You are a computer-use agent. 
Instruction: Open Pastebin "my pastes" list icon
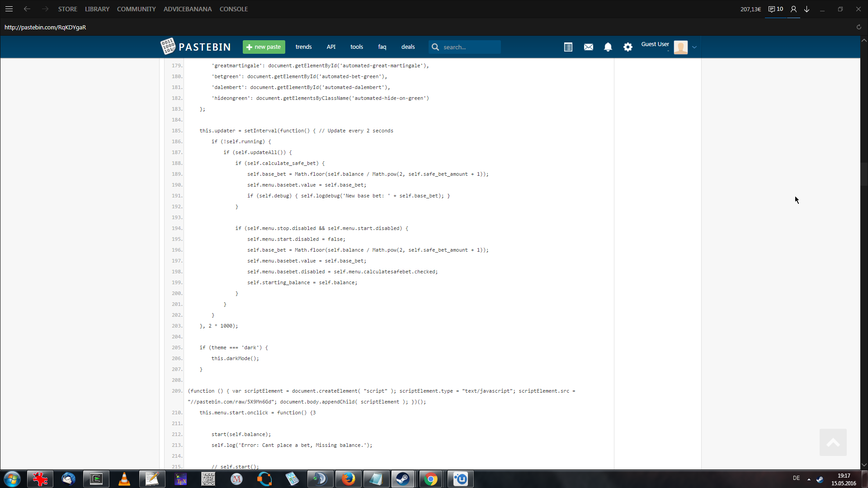pyautogui.click(x=568, y=47)
